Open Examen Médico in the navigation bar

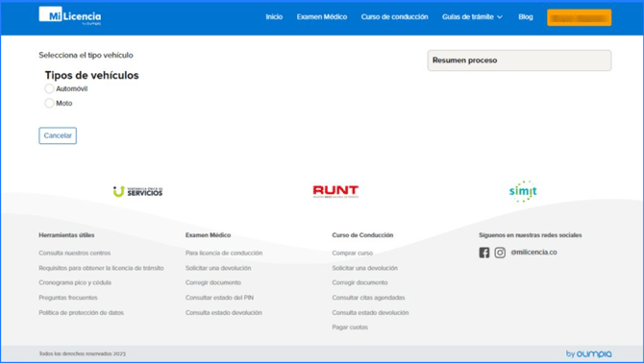(322, 17)
